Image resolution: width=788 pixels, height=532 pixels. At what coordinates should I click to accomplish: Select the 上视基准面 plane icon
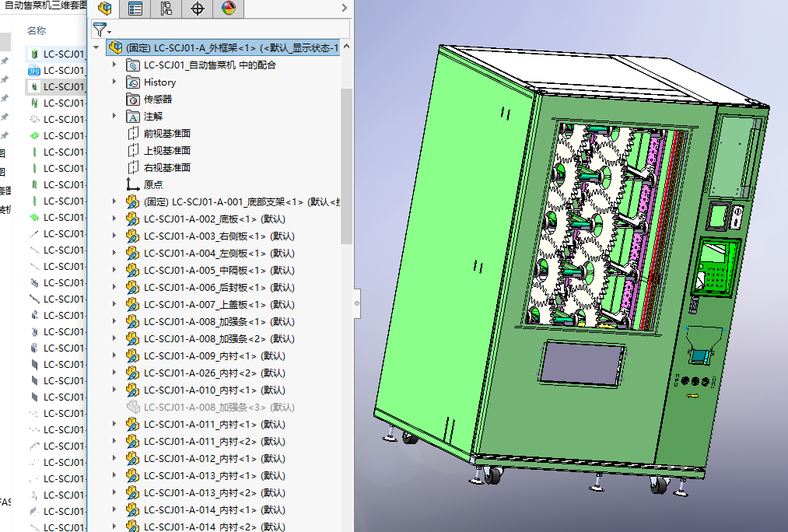[133, 151]
